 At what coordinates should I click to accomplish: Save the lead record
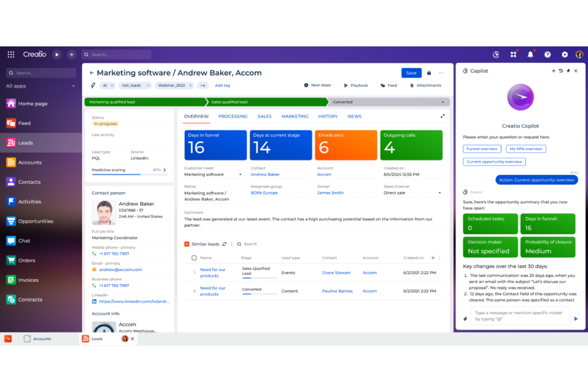[x=411, y=73]
